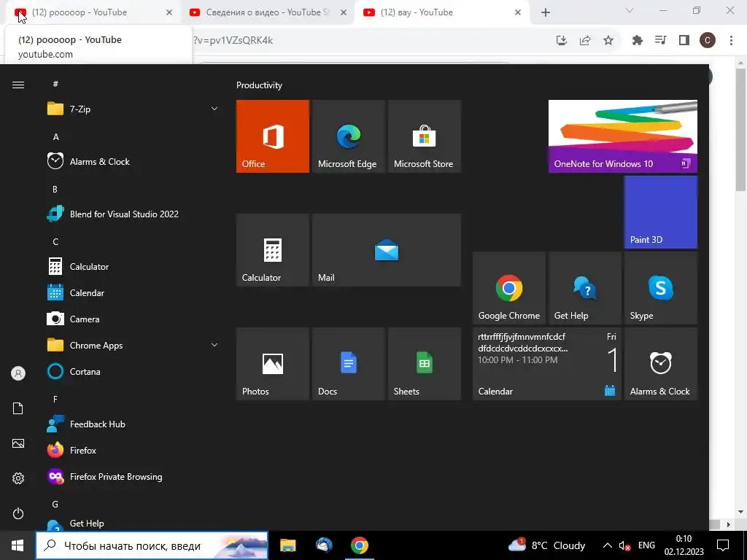Open Pictures from Start sidebar
The image size is (747, 560).
point(18,443)
